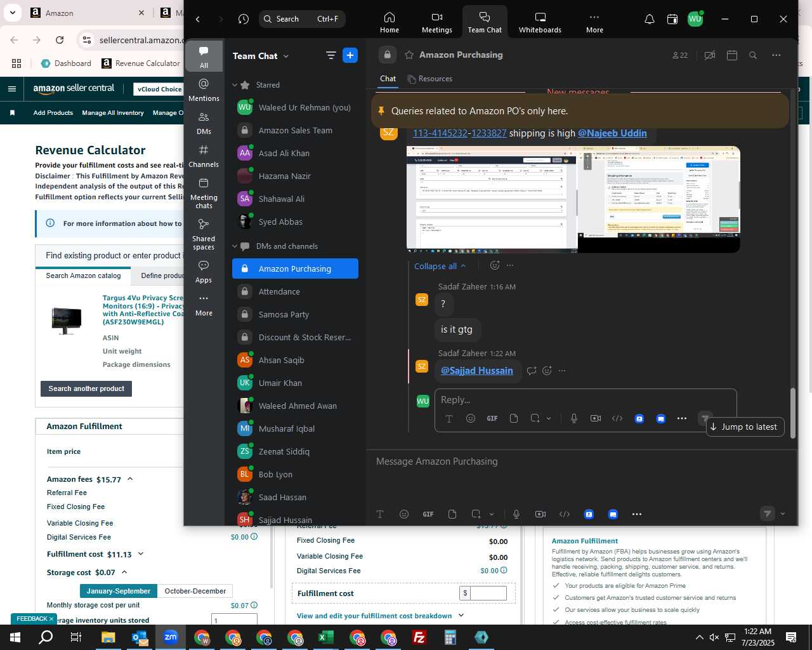Image resolution: width=812 pixels, height=650 pixels.
Task: Insert code snippet in main message box
Action: (x=565, y=514)
